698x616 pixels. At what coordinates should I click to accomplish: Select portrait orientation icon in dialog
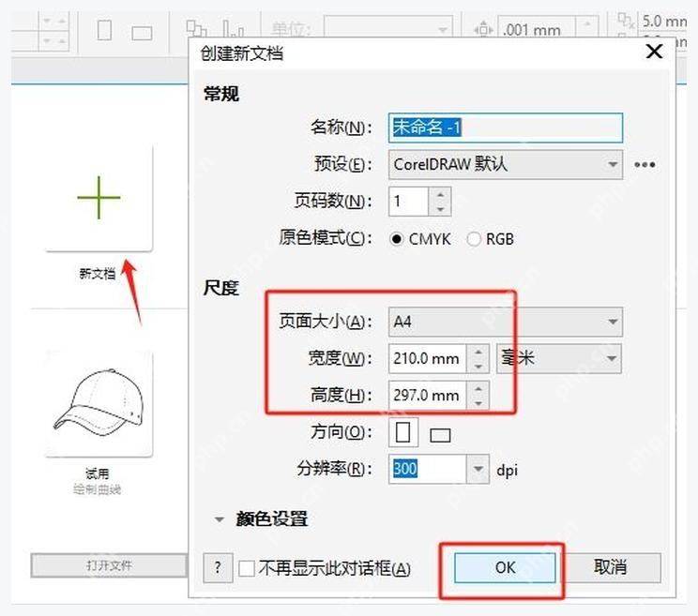(x=403, y=432)
